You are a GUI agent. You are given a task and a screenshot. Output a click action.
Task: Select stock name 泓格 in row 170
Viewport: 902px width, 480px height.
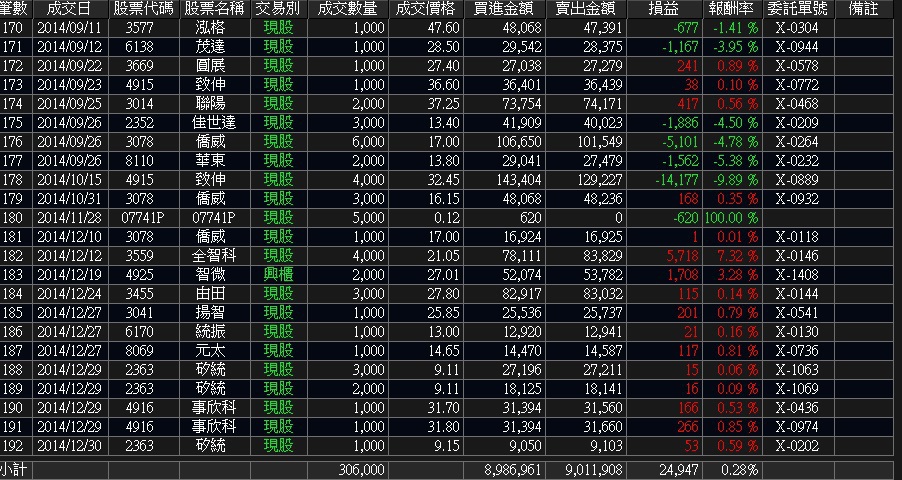pos(211,28)
